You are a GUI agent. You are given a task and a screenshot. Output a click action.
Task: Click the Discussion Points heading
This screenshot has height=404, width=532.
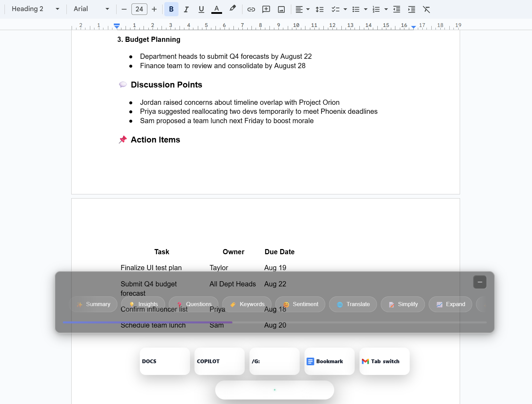pyautogui.click(x=166, y=85)
